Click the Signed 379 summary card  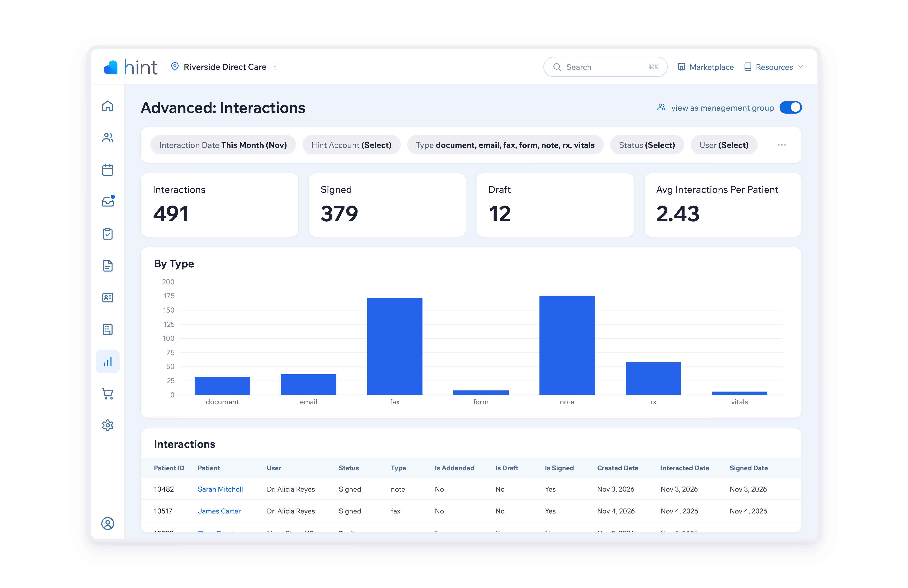[x=387, y=205]
